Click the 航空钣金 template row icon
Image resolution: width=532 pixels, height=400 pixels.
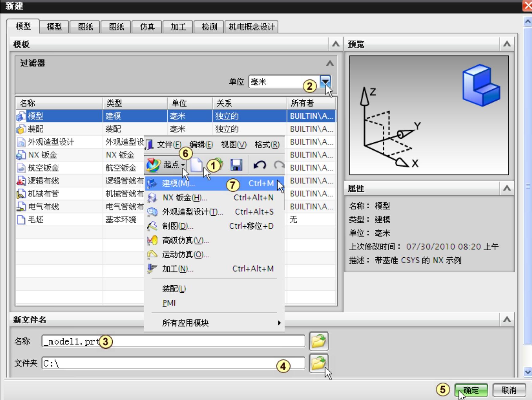point(21,168)
